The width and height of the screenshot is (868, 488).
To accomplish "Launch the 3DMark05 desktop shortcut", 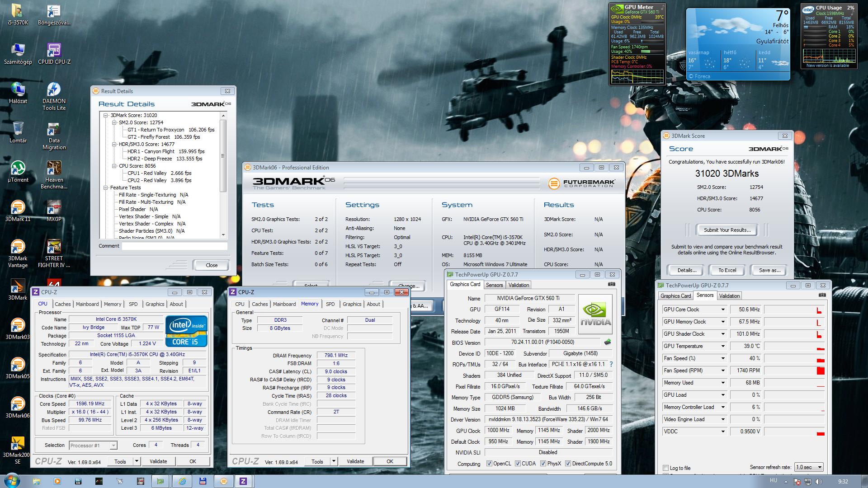I will click(x=18, y=368).
